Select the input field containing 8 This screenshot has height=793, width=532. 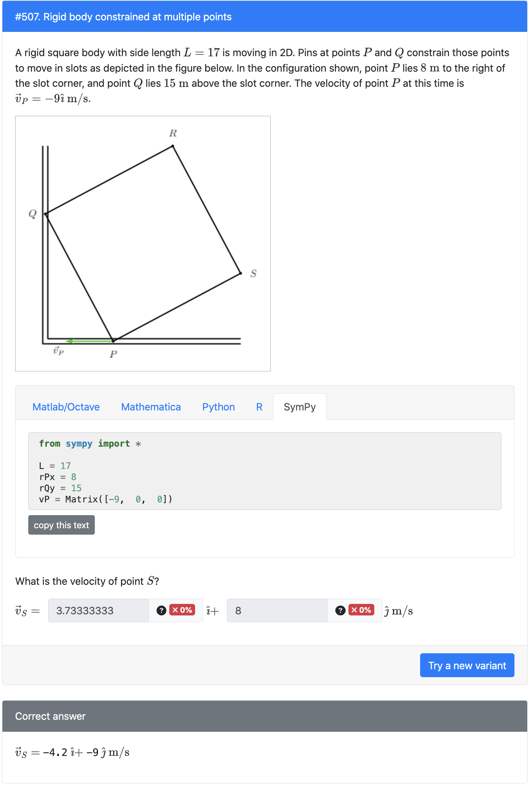click(x=277, y=610)
